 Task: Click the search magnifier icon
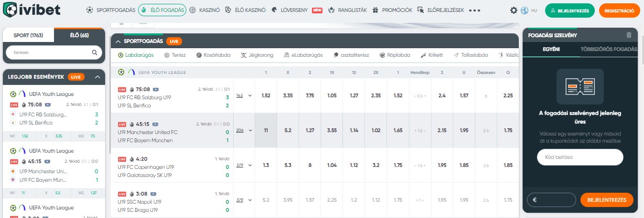pos(95,52)
